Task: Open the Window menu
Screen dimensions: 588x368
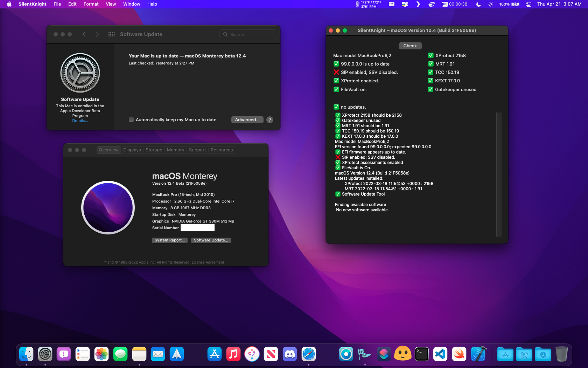Action: pos(132,4)
